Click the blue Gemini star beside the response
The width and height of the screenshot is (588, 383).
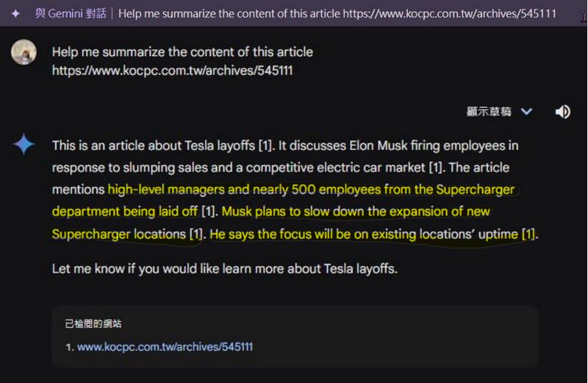click(x=24, y=144)
